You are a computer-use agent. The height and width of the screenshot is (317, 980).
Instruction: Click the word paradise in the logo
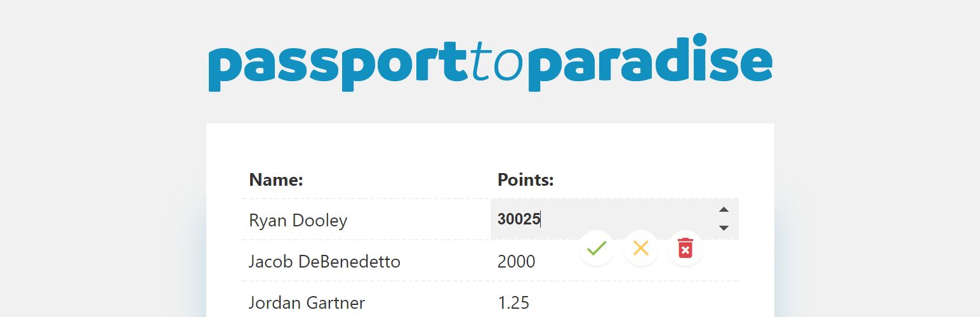pos(657,63)
